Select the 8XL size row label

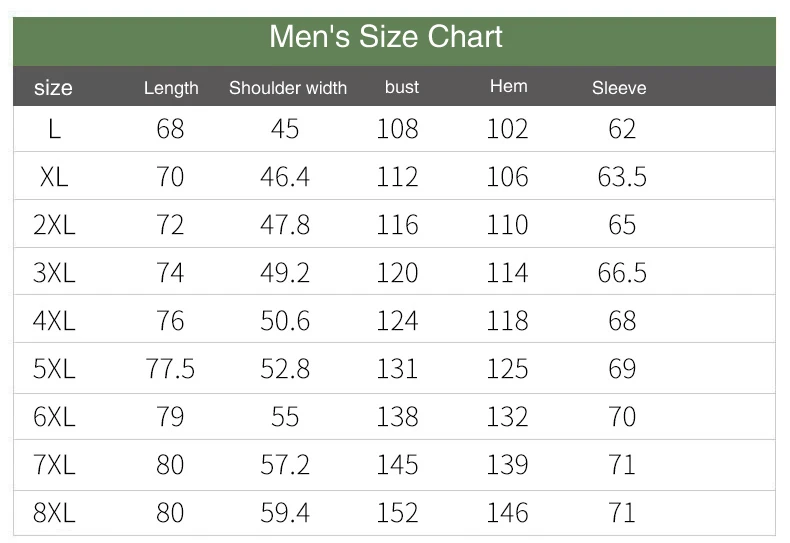click(x=54, y=513)
